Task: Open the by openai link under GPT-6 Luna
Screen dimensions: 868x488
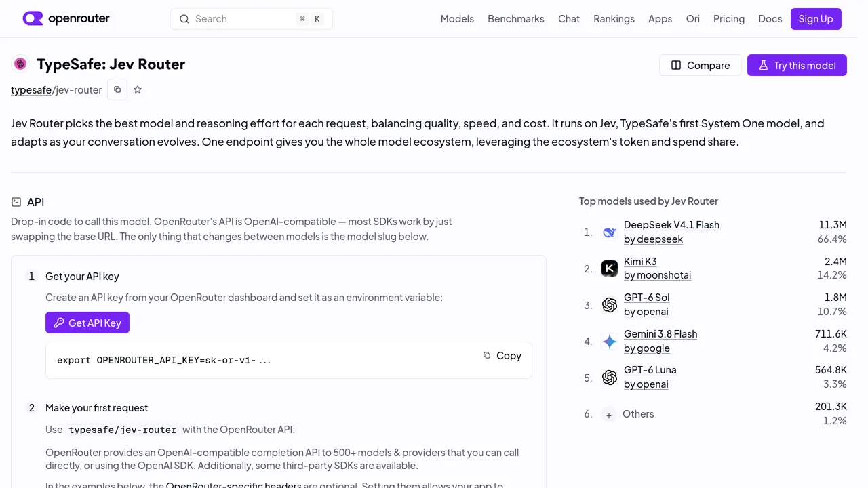Action: [x=646, y=384]
